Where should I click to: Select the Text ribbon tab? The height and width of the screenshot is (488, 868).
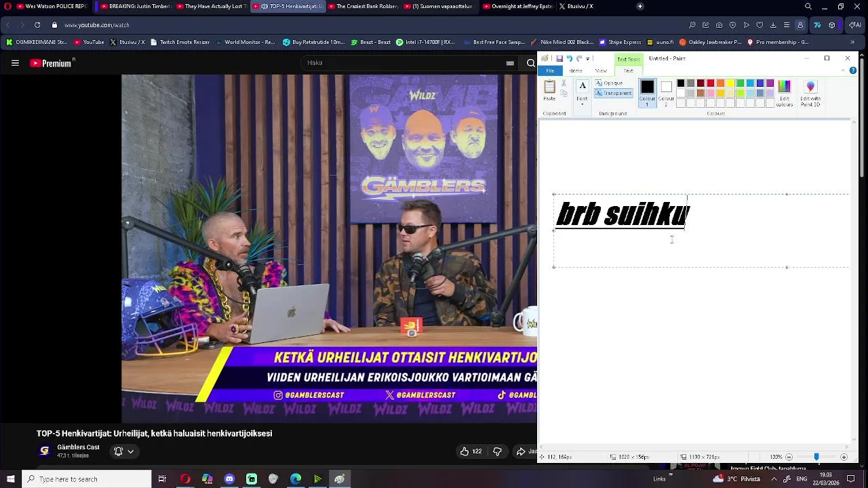pyautogui.click(x=629, y=70)
